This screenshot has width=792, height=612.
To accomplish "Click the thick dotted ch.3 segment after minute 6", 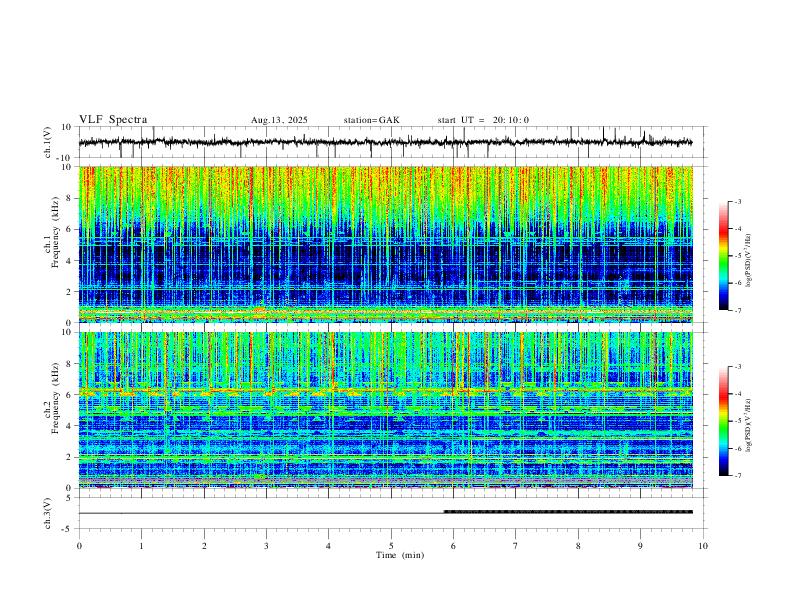I will click(x=568, y=512).
